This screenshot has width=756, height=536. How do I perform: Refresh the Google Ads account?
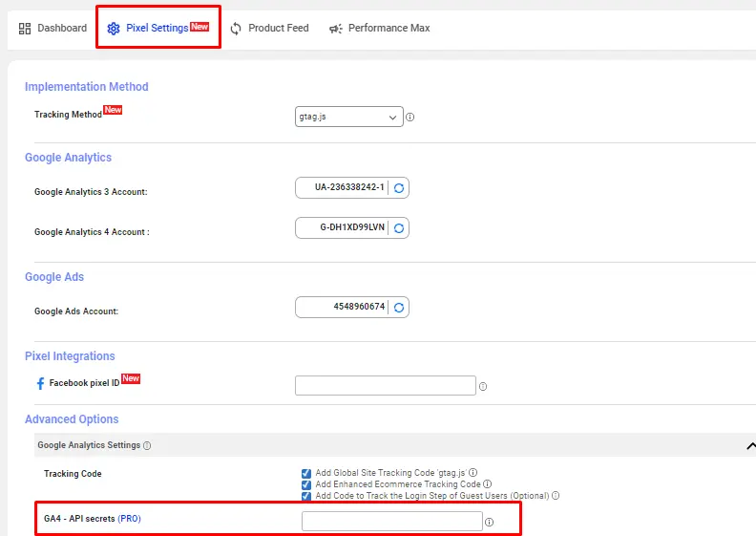399,308
